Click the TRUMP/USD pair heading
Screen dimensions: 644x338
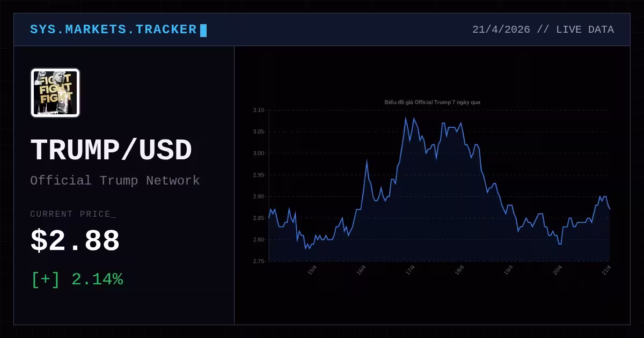[111, 150]
